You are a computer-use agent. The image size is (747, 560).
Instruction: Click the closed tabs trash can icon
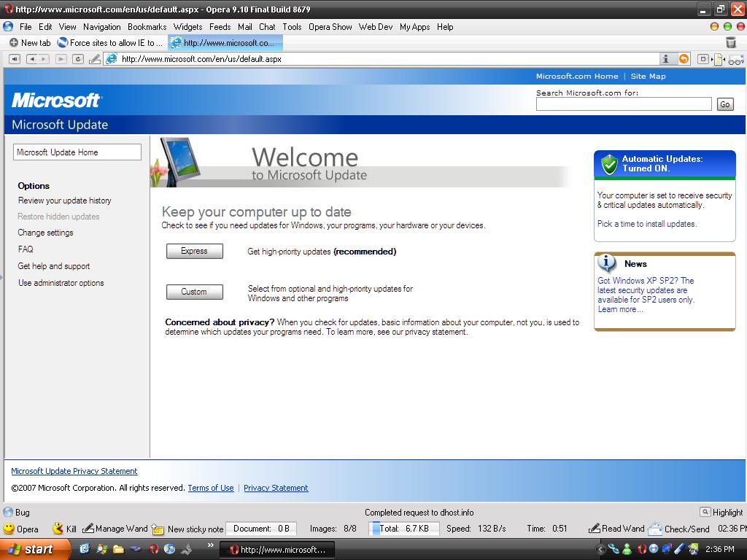731,43
